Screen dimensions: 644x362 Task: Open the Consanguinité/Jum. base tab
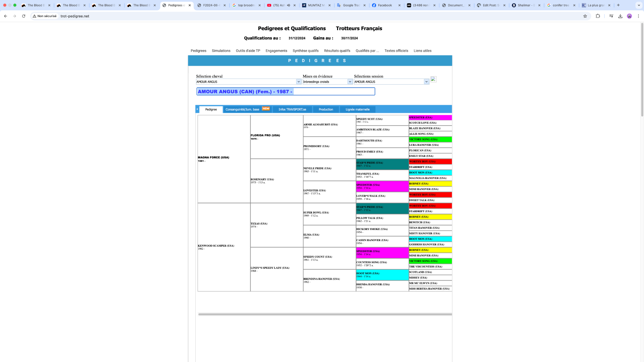tap(248, 110)
